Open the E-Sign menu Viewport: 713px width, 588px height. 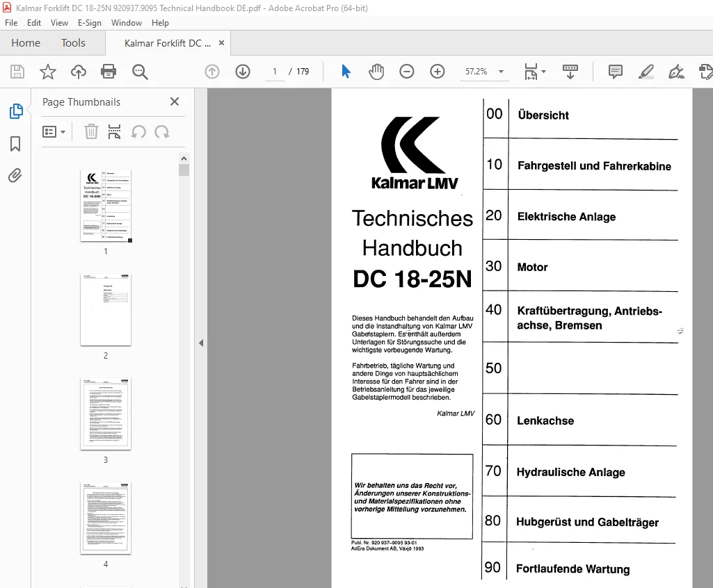[90, 23]
